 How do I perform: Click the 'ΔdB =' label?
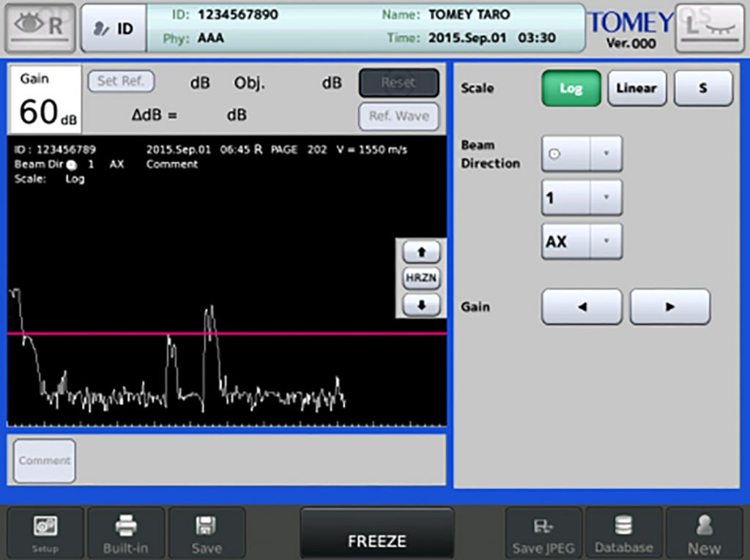point(155,115)
